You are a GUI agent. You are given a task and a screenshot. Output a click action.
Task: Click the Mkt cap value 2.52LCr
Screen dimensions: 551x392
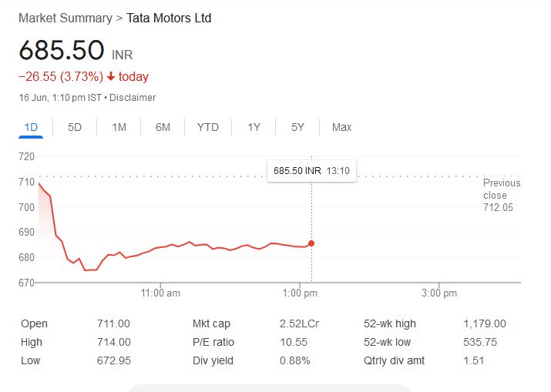(x=299, y=323)
